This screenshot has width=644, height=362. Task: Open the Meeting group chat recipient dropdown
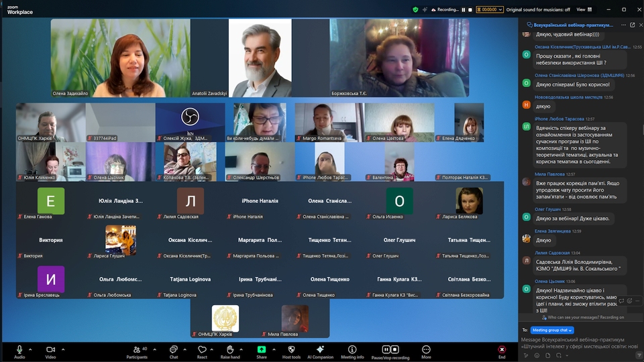552,330
